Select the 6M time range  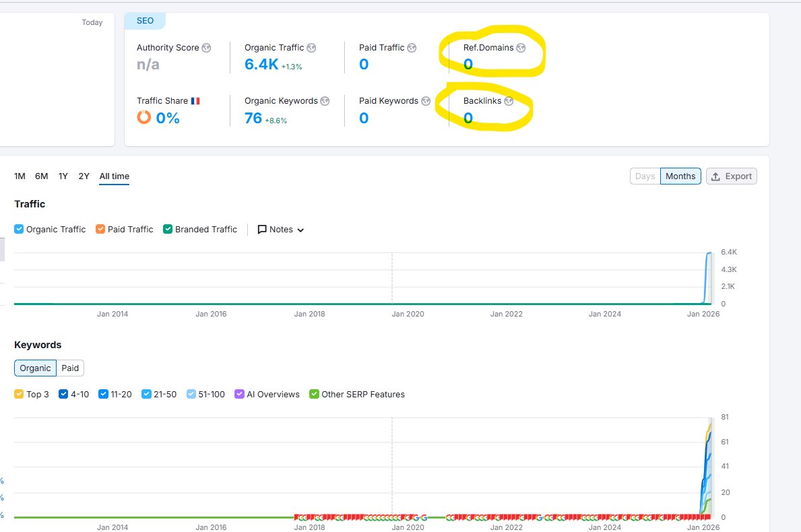click(x=41, y=176)
